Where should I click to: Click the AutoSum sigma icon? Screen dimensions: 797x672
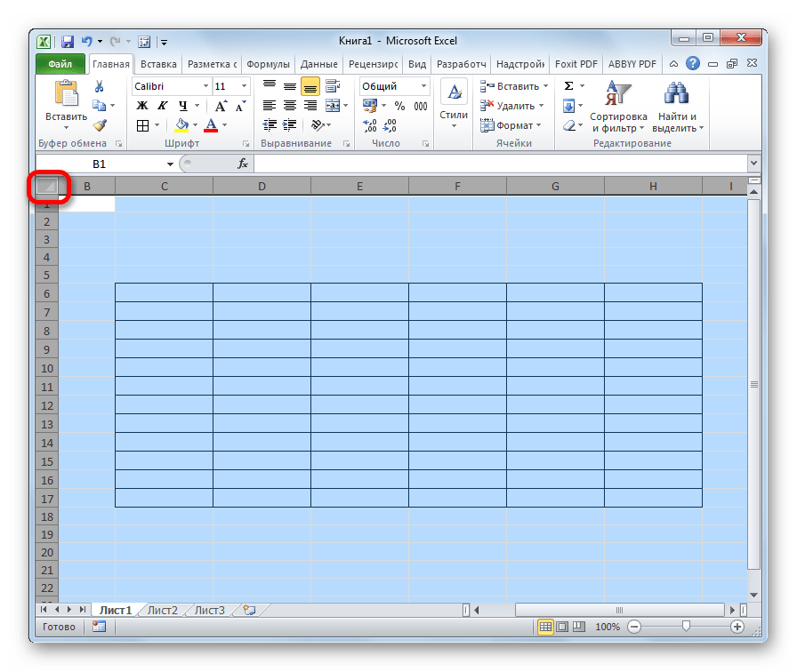point(568,86)
